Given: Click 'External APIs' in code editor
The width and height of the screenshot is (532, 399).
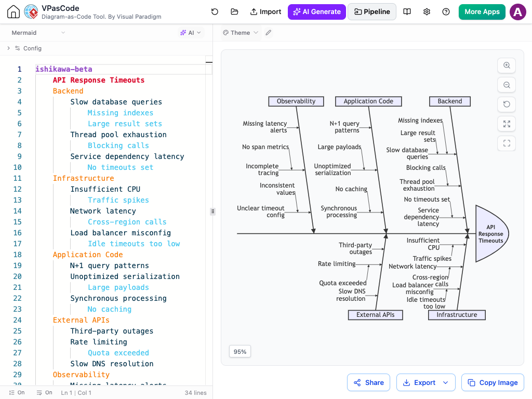Looking at the screenshot, I should (81, 320).
